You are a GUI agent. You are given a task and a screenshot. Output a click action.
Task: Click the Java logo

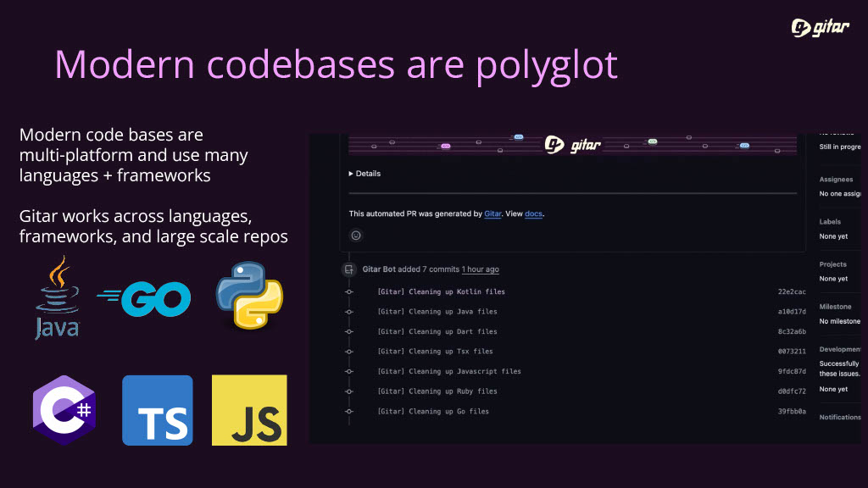pyautogui.click(x=58, y=297)
